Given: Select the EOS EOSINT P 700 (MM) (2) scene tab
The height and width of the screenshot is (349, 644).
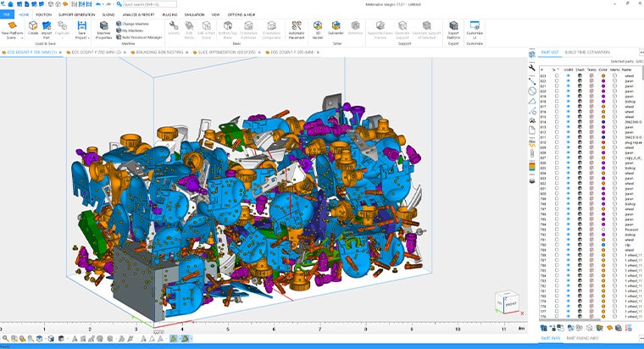Looking at the screenshot, I should click(96, 53).
